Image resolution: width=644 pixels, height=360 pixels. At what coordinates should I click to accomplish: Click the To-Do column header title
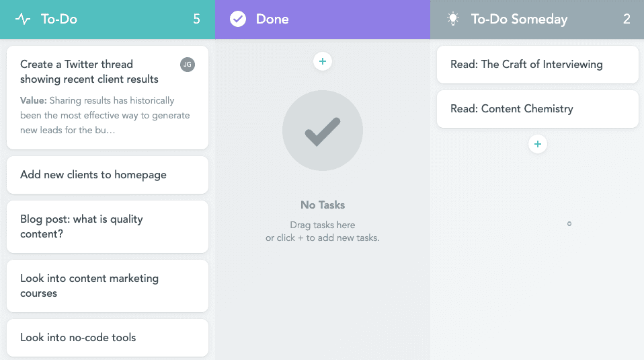59,20
